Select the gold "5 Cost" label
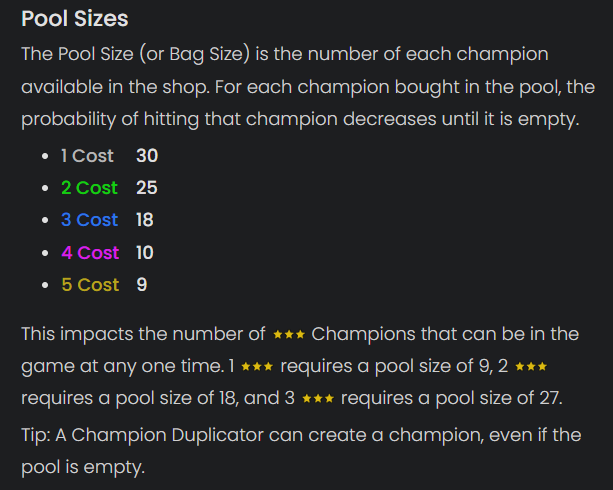 [x=90, y=285]
